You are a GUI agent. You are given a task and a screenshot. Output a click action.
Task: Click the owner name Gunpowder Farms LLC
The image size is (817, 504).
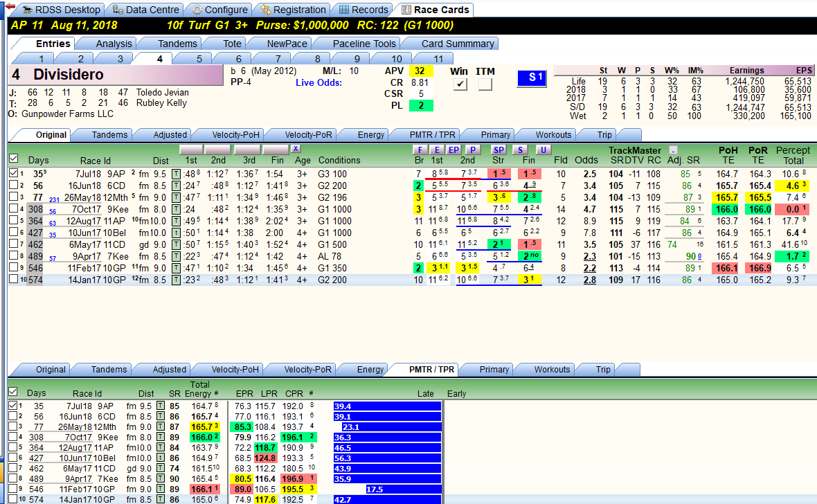[68, 114]
